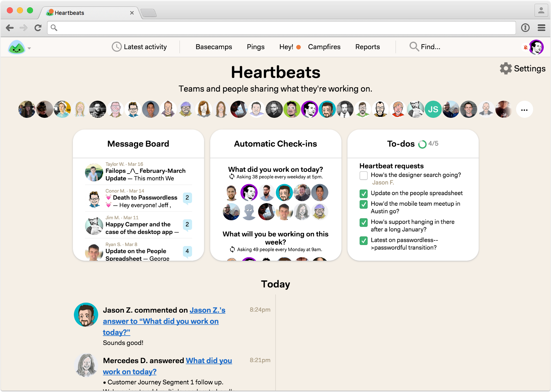The width and height of the screenshot is (551, 392).
Task: Open the Reports menu
Action: (x=368, y=47)
